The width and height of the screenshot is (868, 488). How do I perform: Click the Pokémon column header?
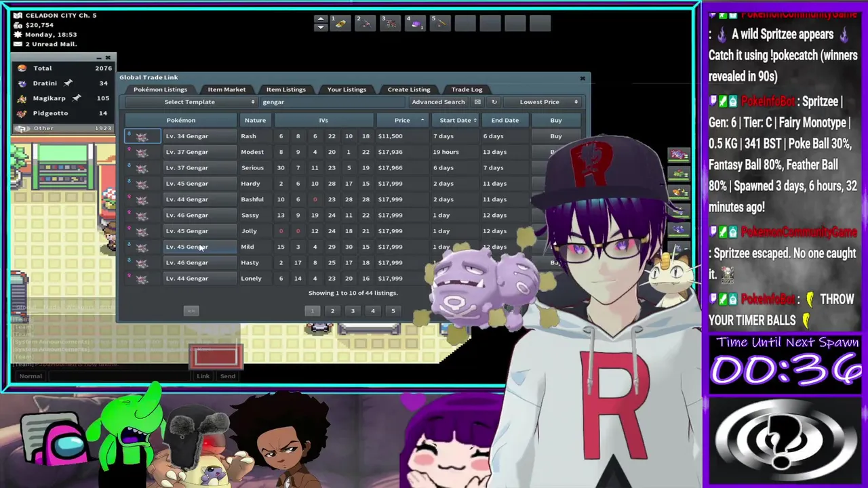tap(181, 120)
